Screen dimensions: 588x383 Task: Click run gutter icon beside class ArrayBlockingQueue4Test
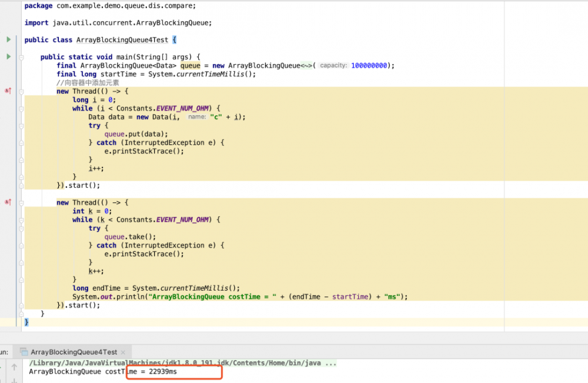tap(8, 39)
